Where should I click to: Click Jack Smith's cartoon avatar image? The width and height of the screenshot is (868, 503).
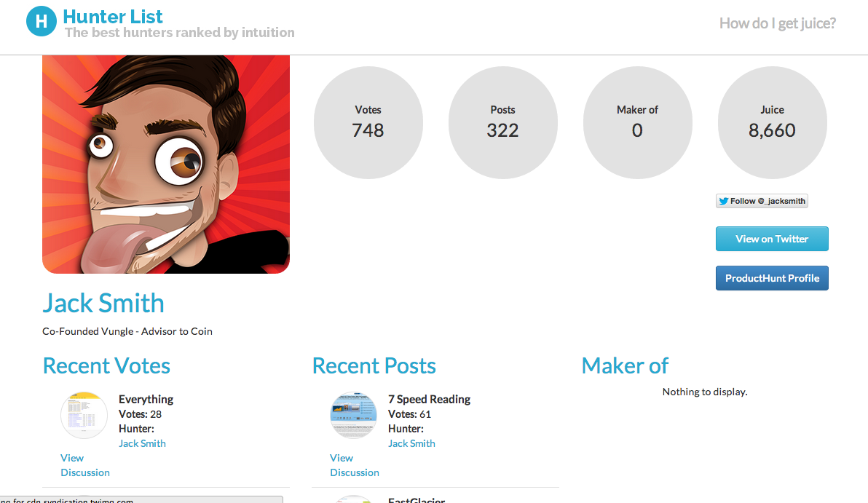pyautogui.click(x=166, y=165)
